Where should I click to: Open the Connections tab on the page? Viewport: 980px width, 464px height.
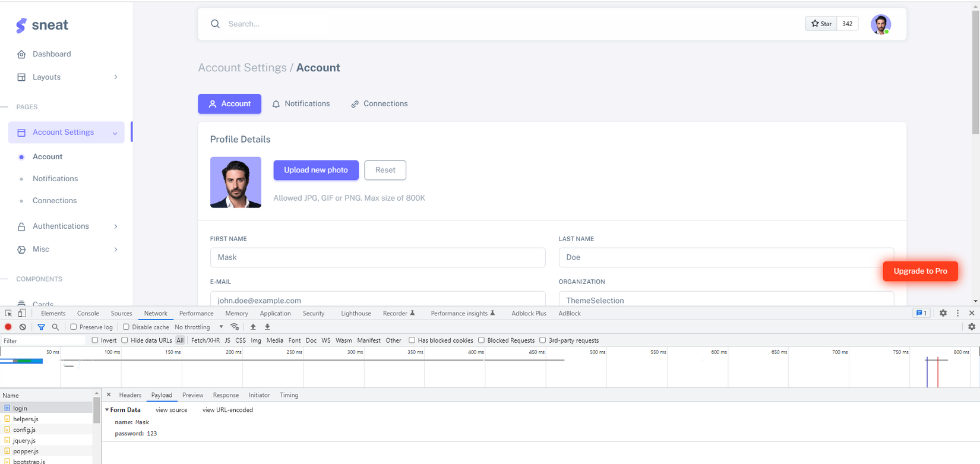[379, 103]
